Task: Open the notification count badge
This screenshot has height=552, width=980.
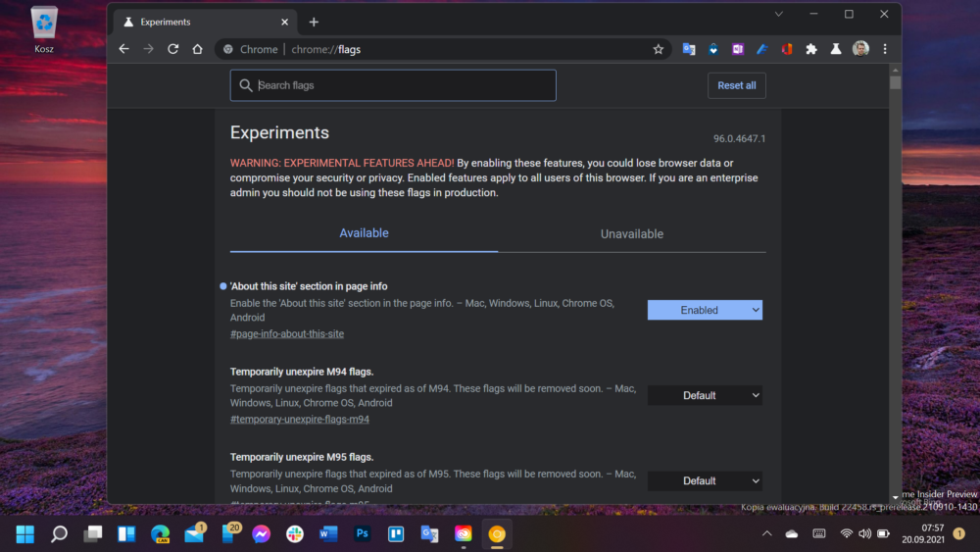Action: [x=958, y=534]
